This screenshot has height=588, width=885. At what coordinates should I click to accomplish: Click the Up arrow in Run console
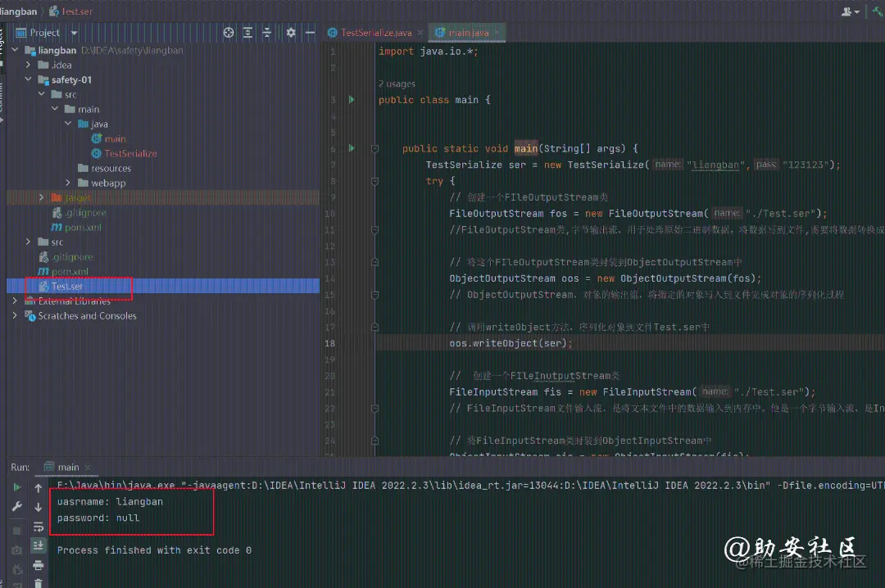point(38,488)
